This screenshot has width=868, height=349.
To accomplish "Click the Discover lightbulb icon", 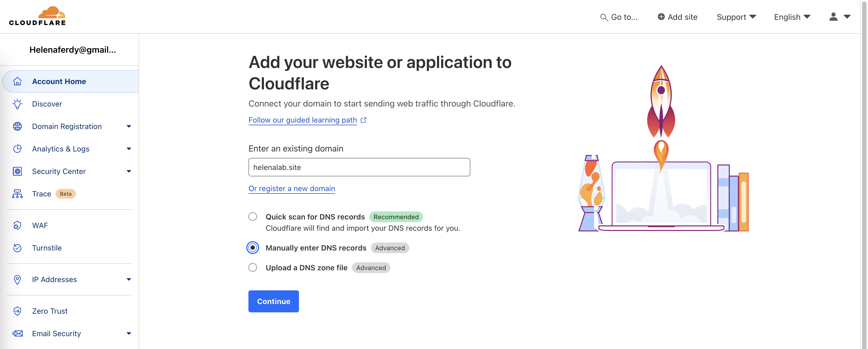I will (17, 104).
